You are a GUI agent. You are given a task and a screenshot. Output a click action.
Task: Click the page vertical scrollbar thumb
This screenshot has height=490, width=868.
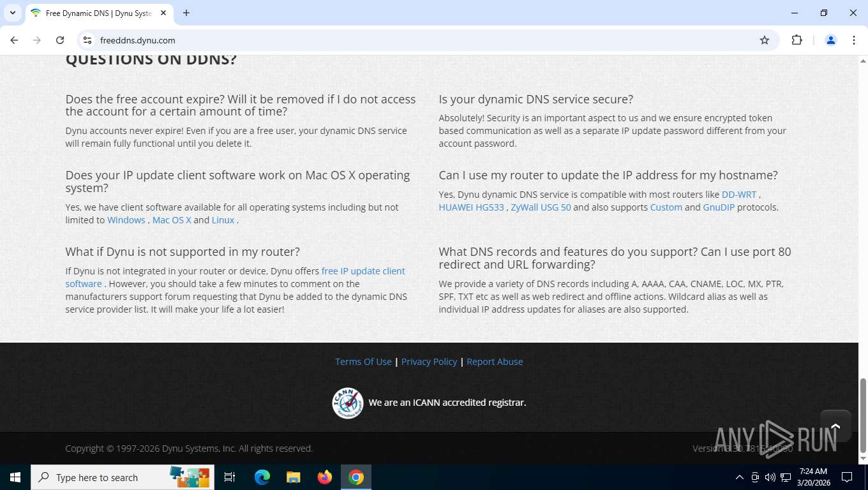[x=863, y=415]
